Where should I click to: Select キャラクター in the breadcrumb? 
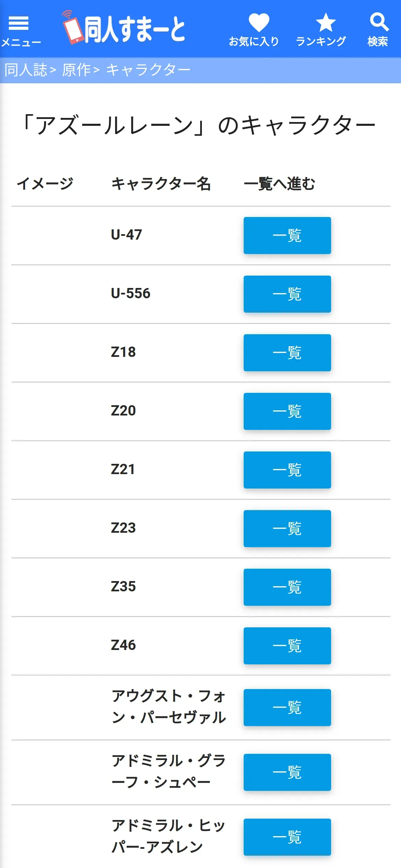pos(148,70)
